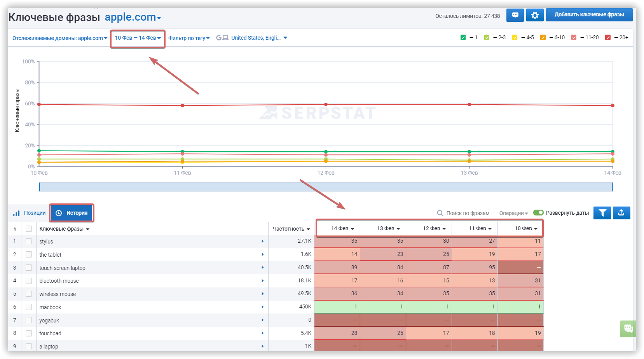Click the search magnifier icon

(x=440, y=213)
